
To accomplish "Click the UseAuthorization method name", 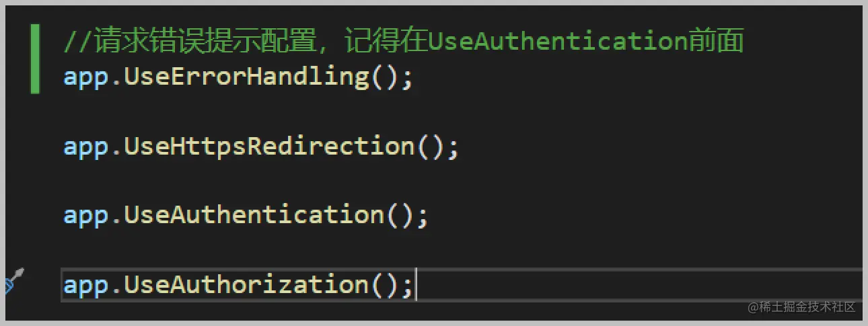I will coord(247,285).
